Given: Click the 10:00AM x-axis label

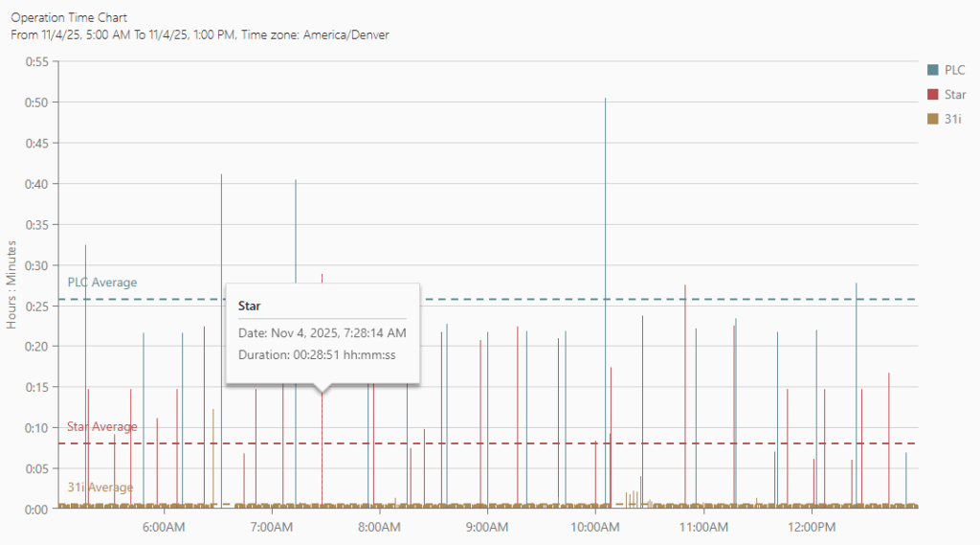Looking at the screenshot, I should tap(595, 527).
